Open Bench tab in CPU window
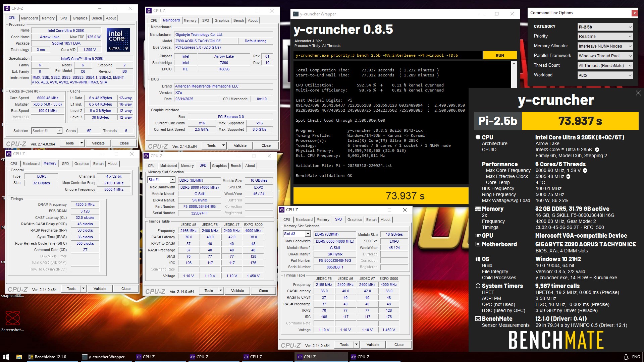The height and width of the screenshot is (362, 644). point(97,18)
